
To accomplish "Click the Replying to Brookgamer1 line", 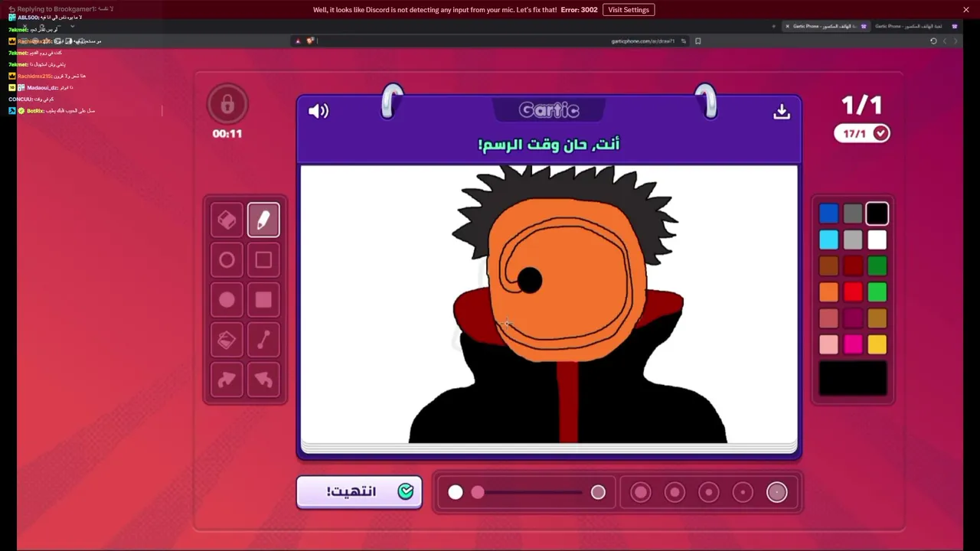I will 61,8.
